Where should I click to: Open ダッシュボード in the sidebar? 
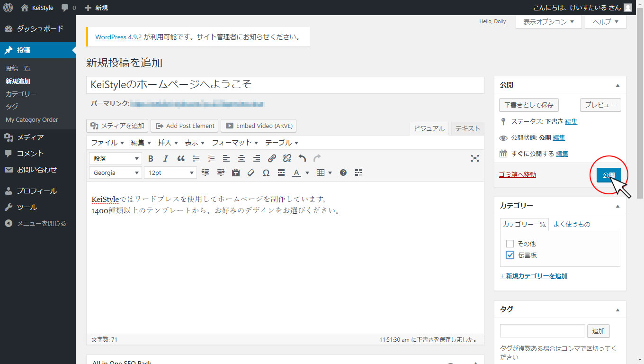point(38,29)
